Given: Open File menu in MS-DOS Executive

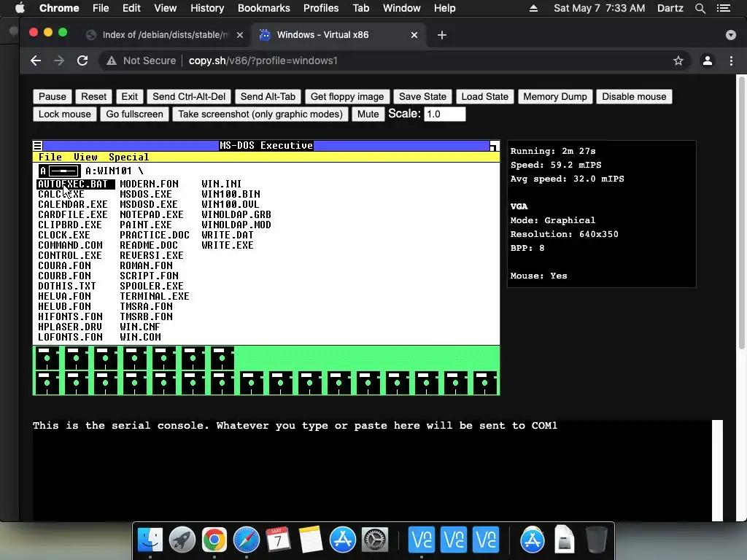Looking at the screenshot, I should (x=50, y=157).
